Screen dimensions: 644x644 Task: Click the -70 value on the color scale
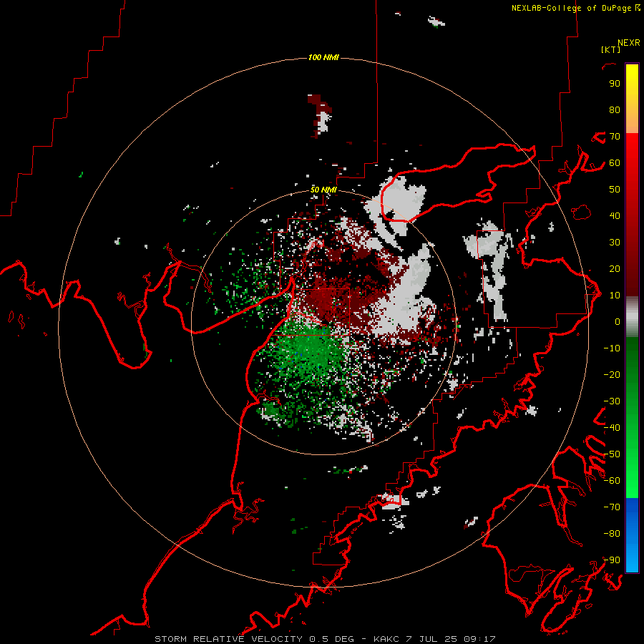click(612, 507)
